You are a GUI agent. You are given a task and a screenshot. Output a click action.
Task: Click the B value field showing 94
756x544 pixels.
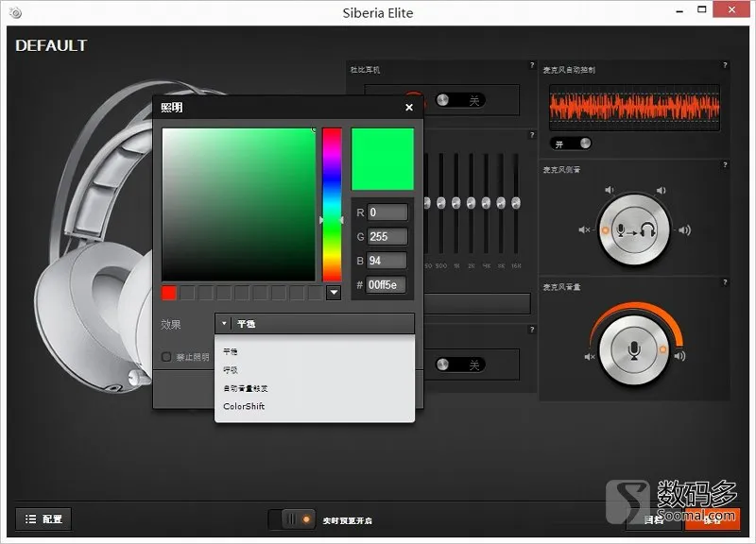(387, 261)
